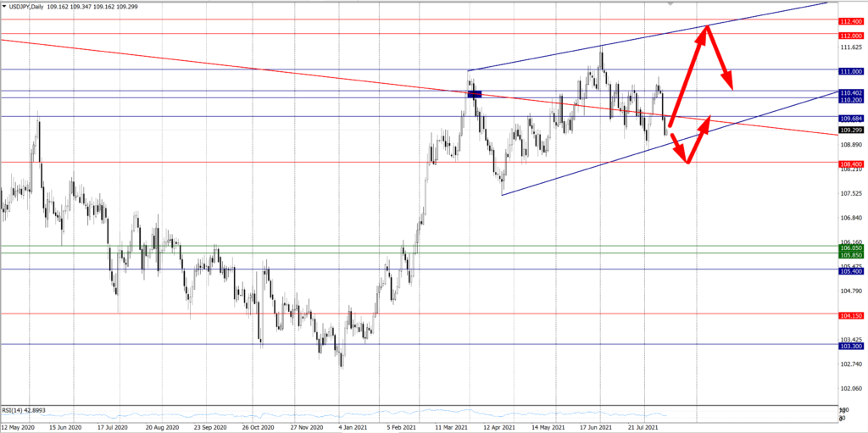Select the 109.684 blue price label
This screenshot has width=868, height=433.
point(850,119)
